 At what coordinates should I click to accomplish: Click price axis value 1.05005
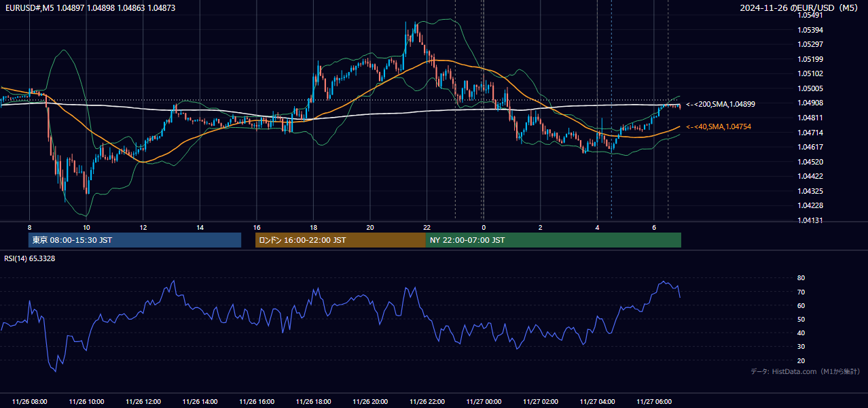(x=810, y=88)
